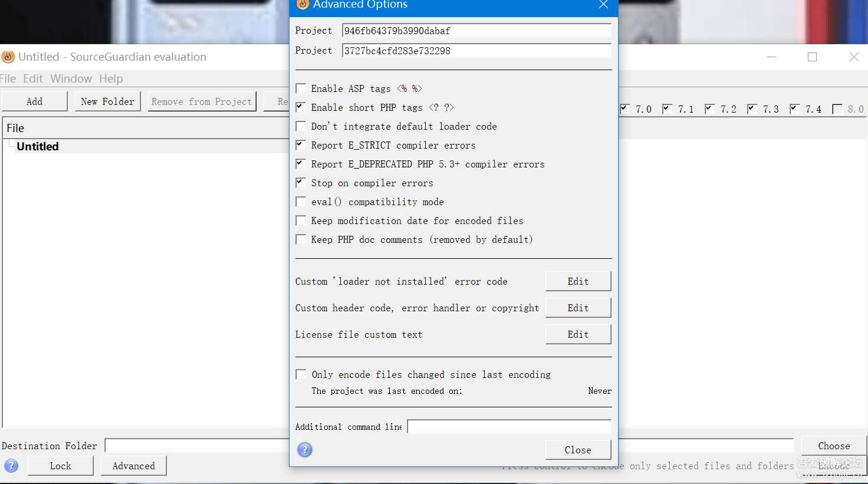Click the Choose destination folder button
This screenshot has height=484, width=868.
click(834, 446)
